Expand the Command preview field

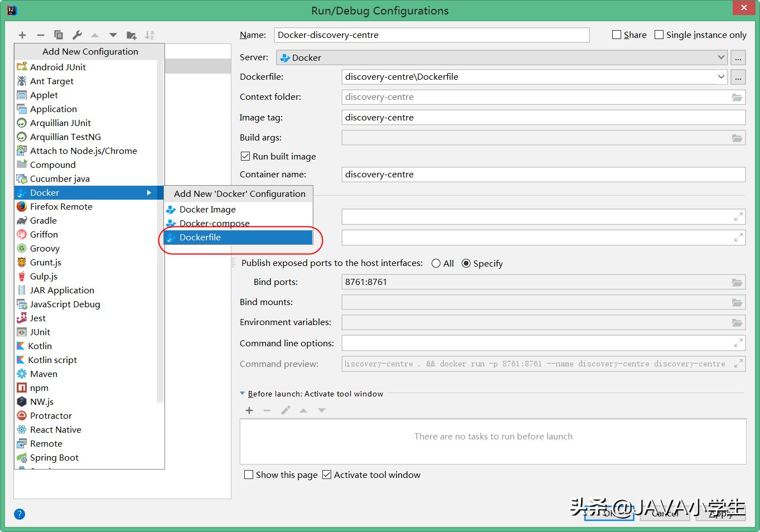point(738,364)
